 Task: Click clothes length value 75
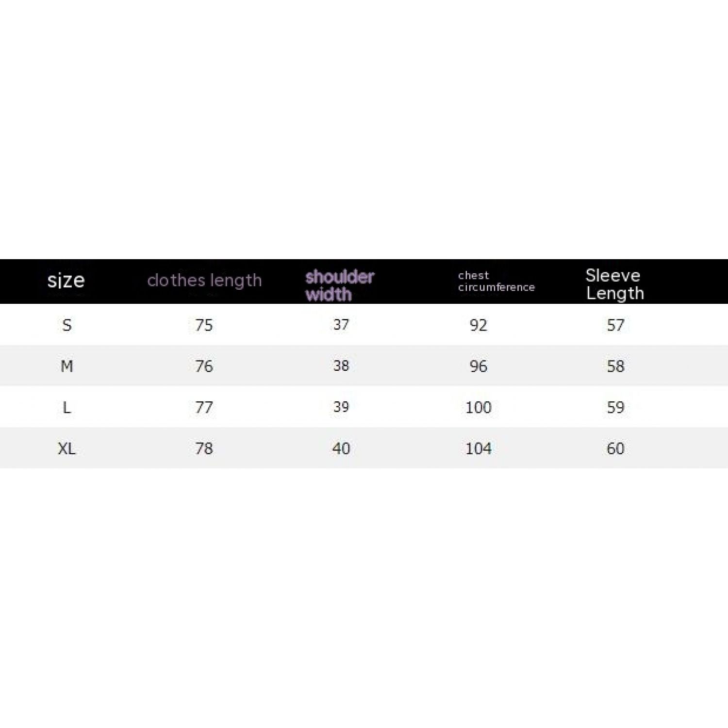[204, 325]
